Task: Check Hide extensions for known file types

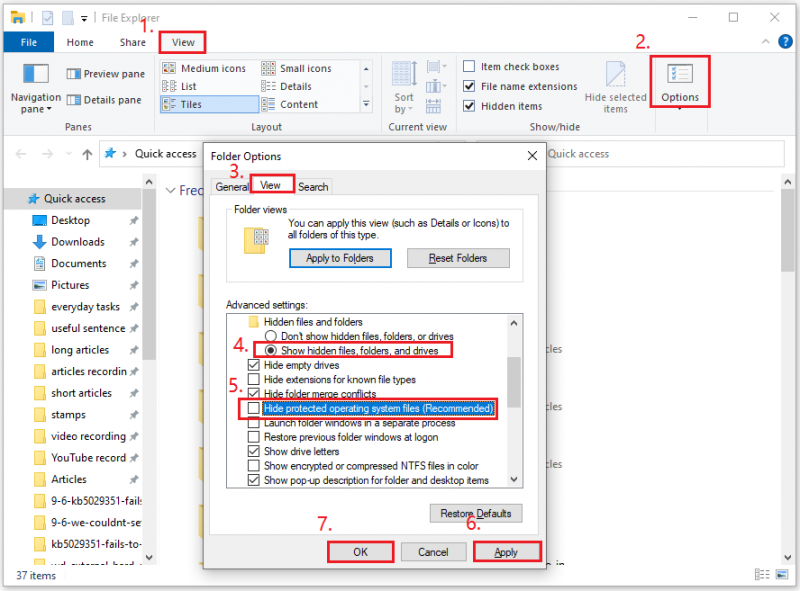Action: [x=254, y=379]
